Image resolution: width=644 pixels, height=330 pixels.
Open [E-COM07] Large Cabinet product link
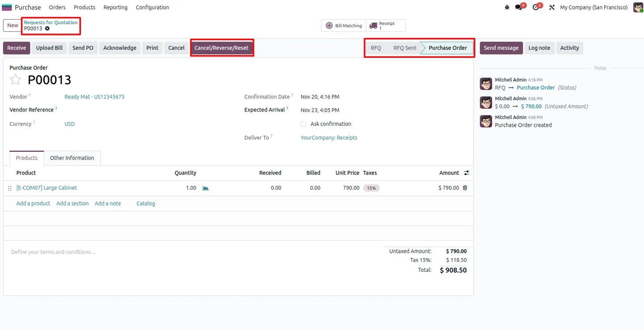tap(47, 188)
